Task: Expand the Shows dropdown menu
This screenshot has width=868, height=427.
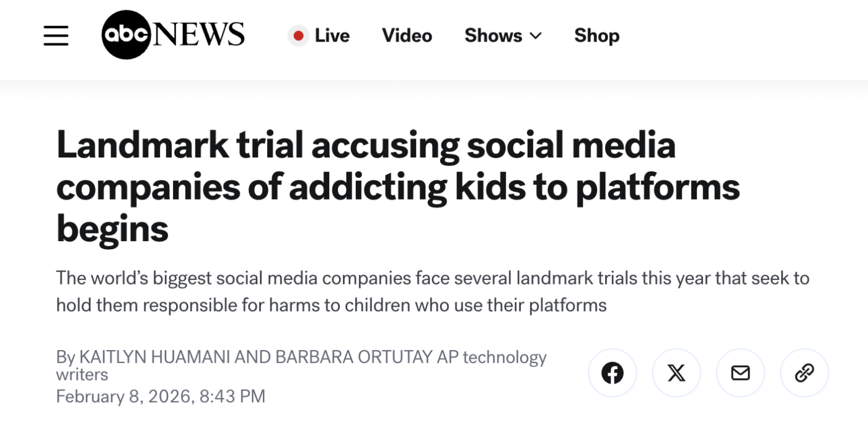Action: pyautogui.click(x=494, y=36)
